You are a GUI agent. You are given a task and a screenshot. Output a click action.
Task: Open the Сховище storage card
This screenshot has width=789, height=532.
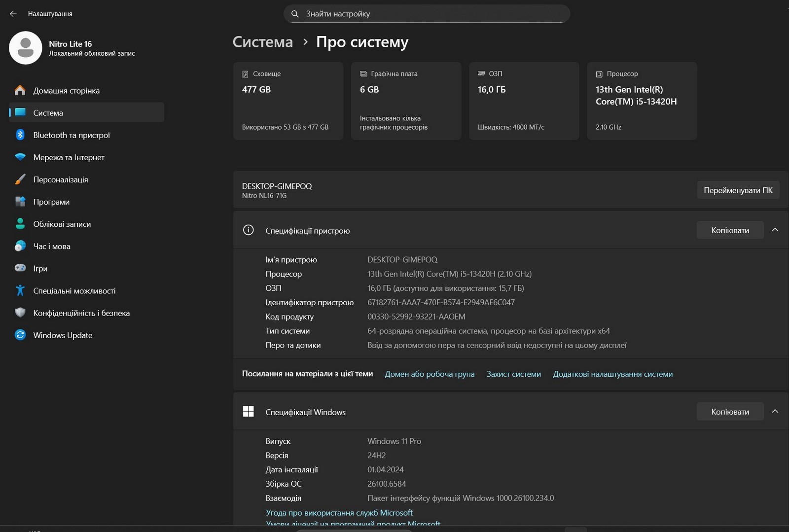(x=288, y=101)
